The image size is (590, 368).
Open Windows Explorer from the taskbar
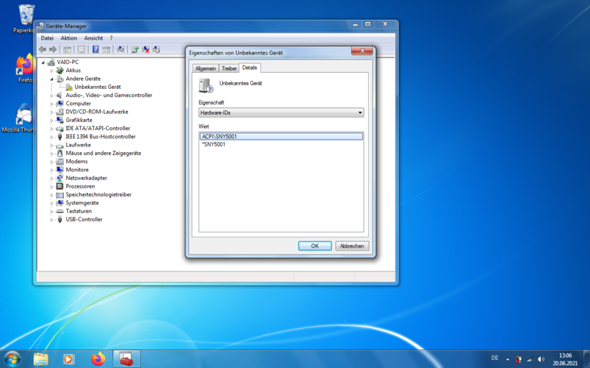click(41, 359)
